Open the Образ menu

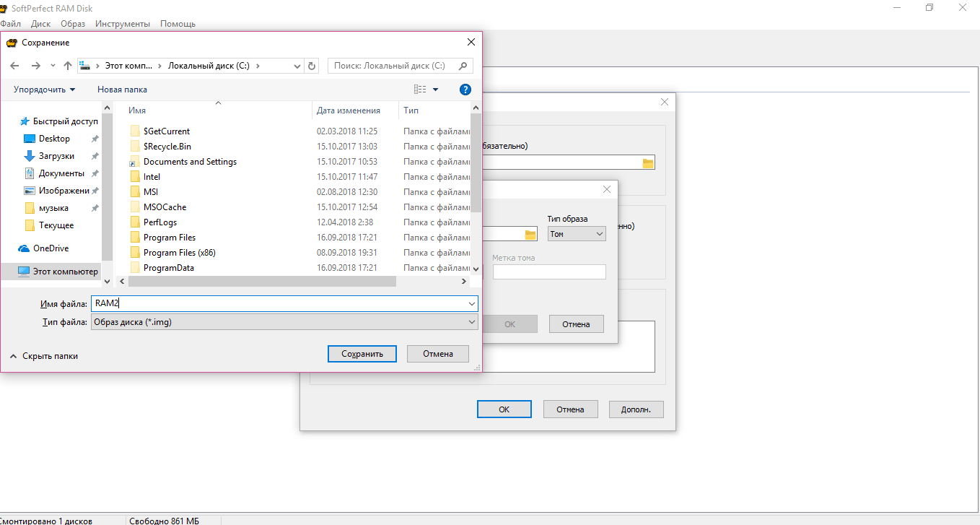pyautogui.click(x=73, y=24)
